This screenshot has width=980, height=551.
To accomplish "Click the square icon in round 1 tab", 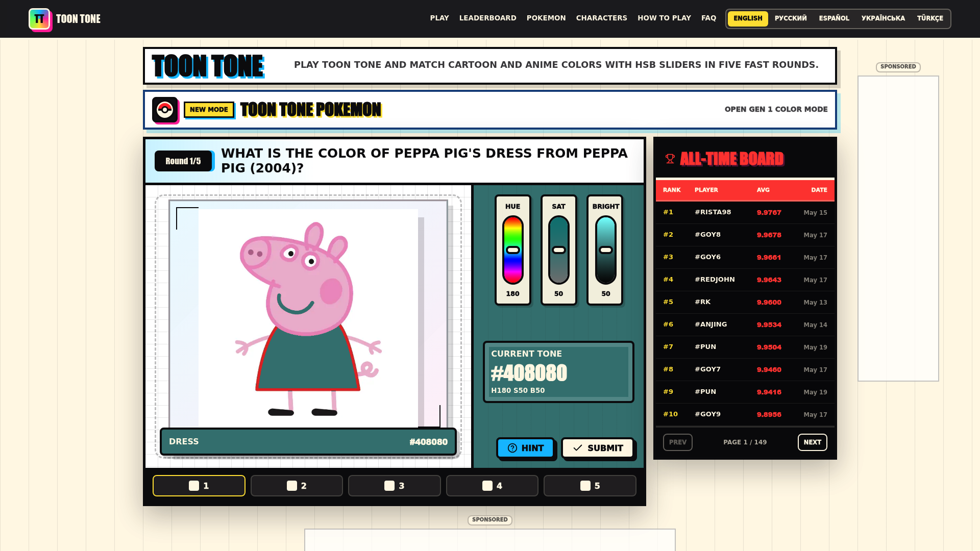I will [194, 486].
